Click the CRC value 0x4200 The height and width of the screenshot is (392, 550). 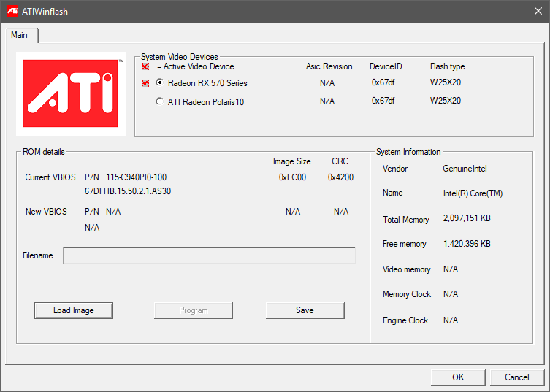click(340, 177)
